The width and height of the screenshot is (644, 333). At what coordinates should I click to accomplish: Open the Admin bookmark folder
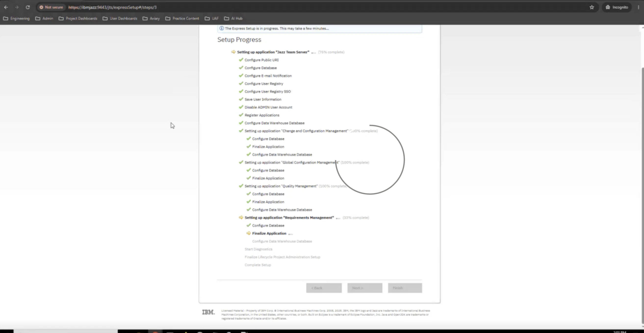tap(44, 18)
